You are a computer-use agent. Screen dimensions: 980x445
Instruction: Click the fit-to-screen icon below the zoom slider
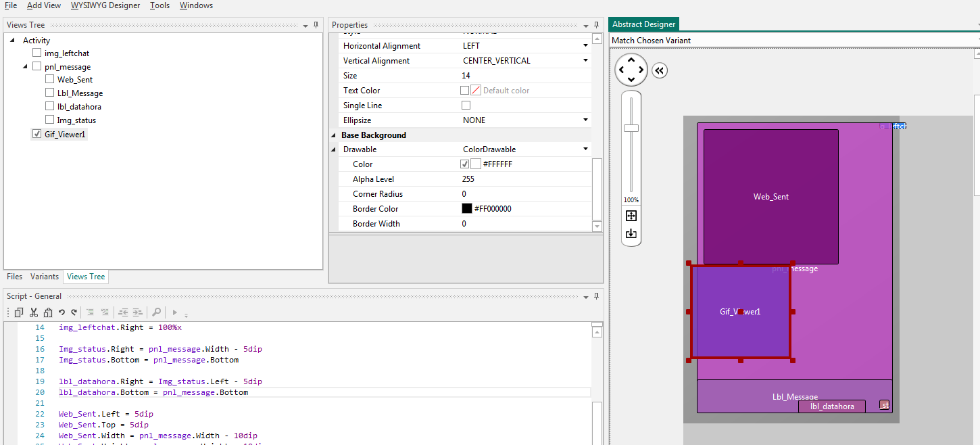tap(631, 216)
